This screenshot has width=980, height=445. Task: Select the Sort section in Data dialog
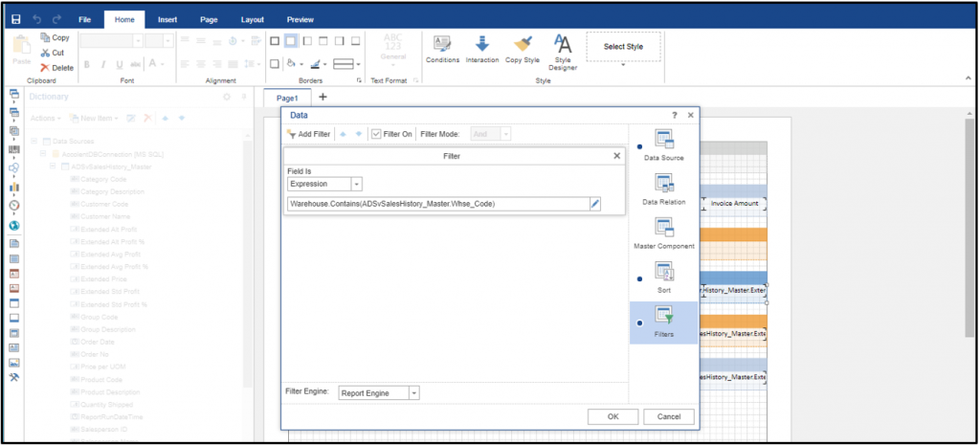tap(664, 278)
